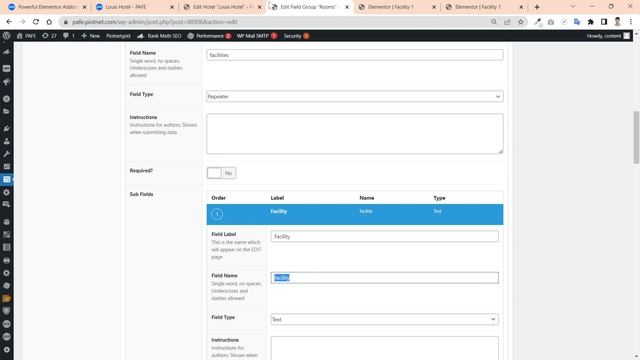
Task: Click the highlighted Custom Fields sidebar icon
Action: coord(7,179)
